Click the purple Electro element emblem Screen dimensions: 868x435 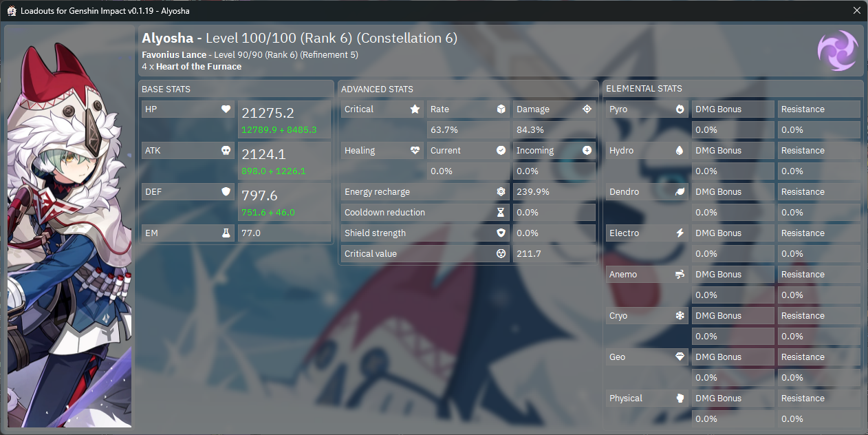(837, 50)
